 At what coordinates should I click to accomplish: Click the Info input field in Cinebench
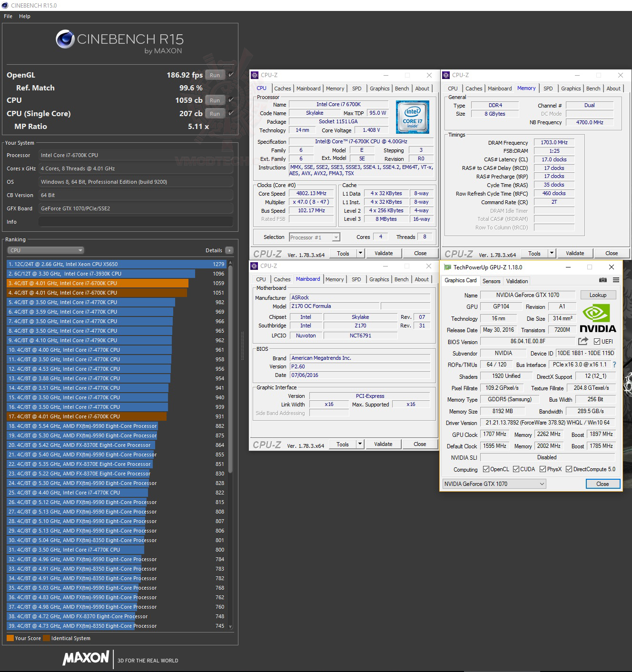pyautogui.click(x=136, y=222)
